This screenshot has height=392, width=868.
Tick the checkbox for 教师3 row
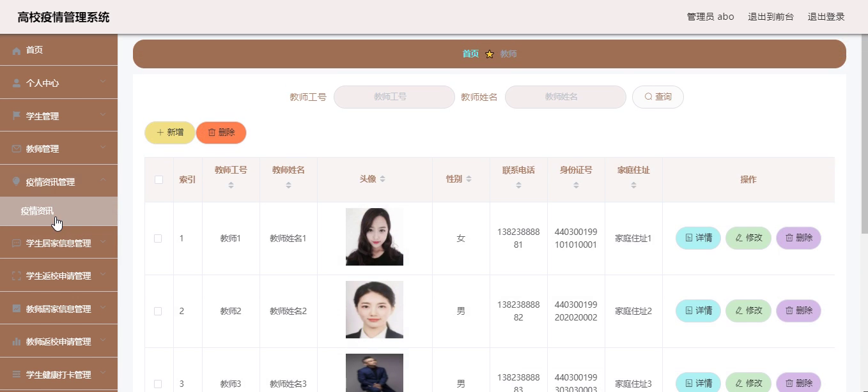[x=158, y=384]
